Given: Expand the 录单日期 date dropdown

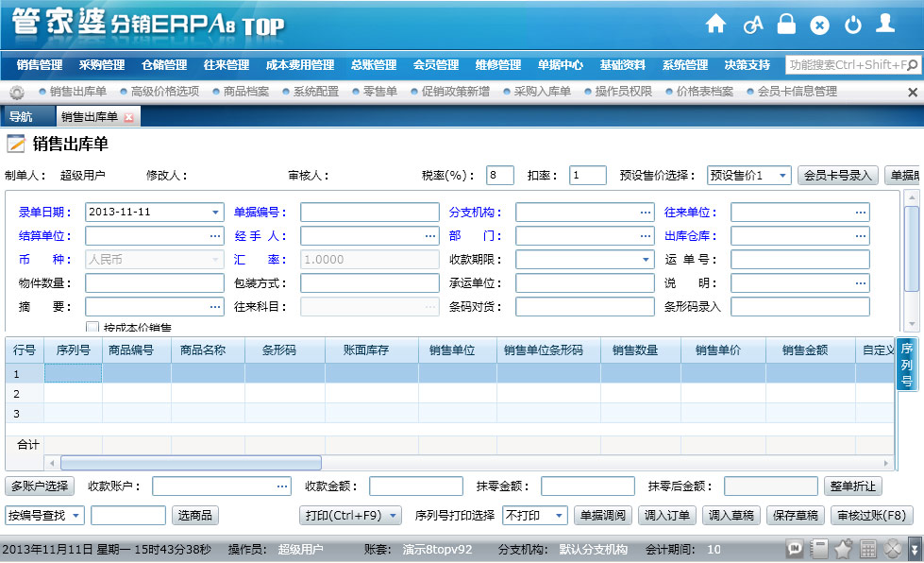Looking at the screenshot, I should pyautogui.click(x=215, y=213).
